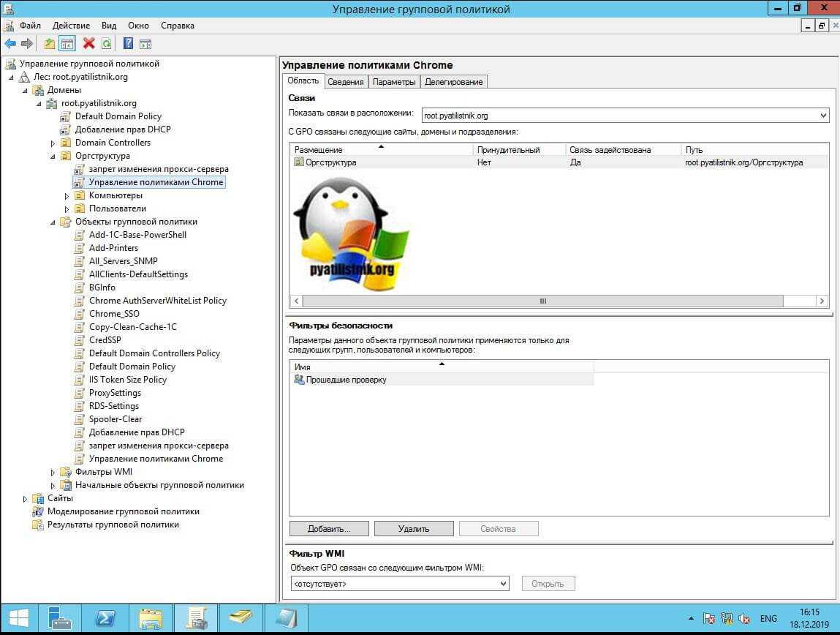The image size is (840, 635).
Task: Collapse the Объекты групповой политики node
Action: click(x=53, y=222)
